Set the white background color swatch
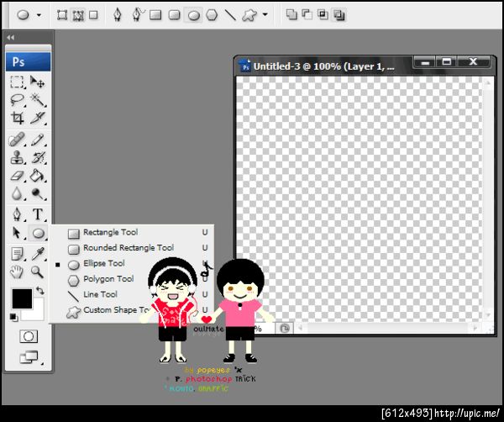 pos(36,312)
